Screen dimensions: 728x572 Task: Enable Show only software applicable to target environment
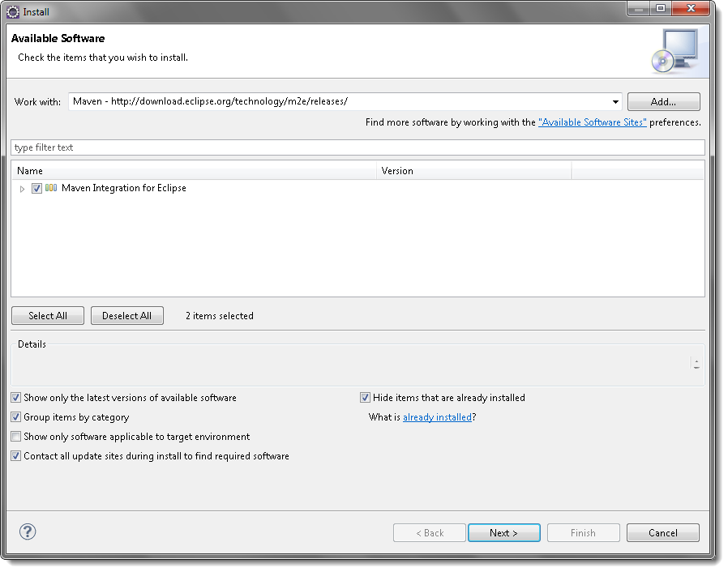(x=16, y=437)
